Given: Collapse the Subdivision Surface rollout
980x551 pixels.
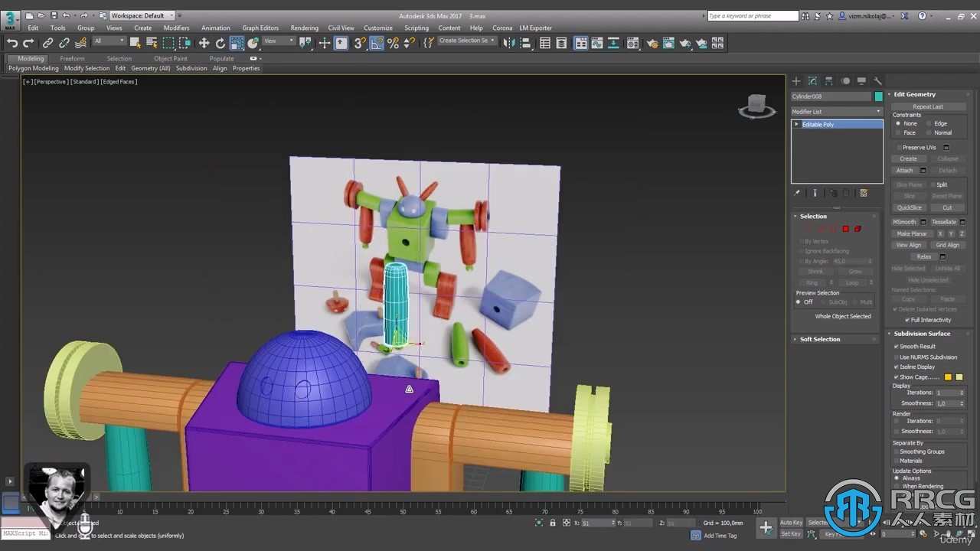Looking at the screenshot, I should [x=922, y=334].
